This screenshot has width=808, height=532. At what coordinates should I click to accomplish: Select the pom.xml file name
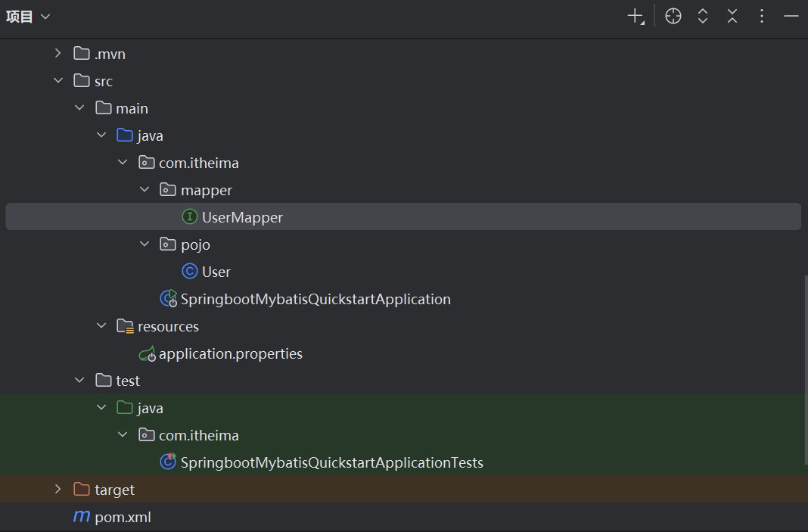(x=123, y=517)
